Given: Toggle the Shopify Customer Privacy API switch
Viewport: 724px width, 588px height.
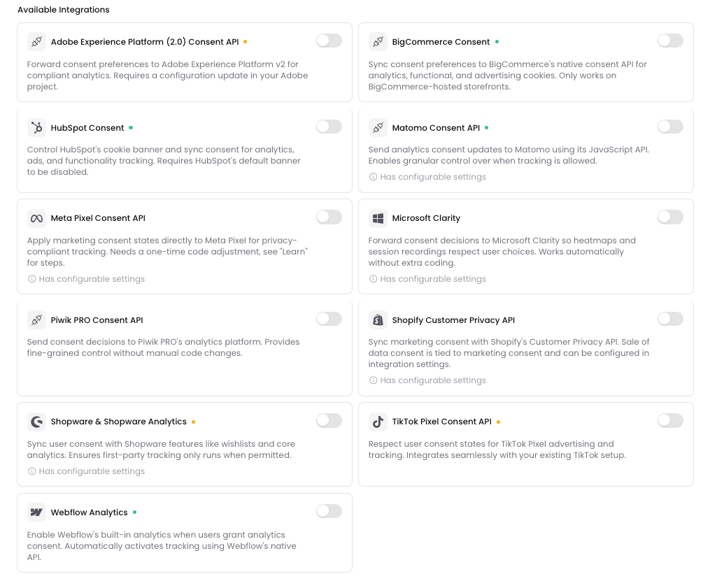Looking at the screenshot, I should coord(670,319).
